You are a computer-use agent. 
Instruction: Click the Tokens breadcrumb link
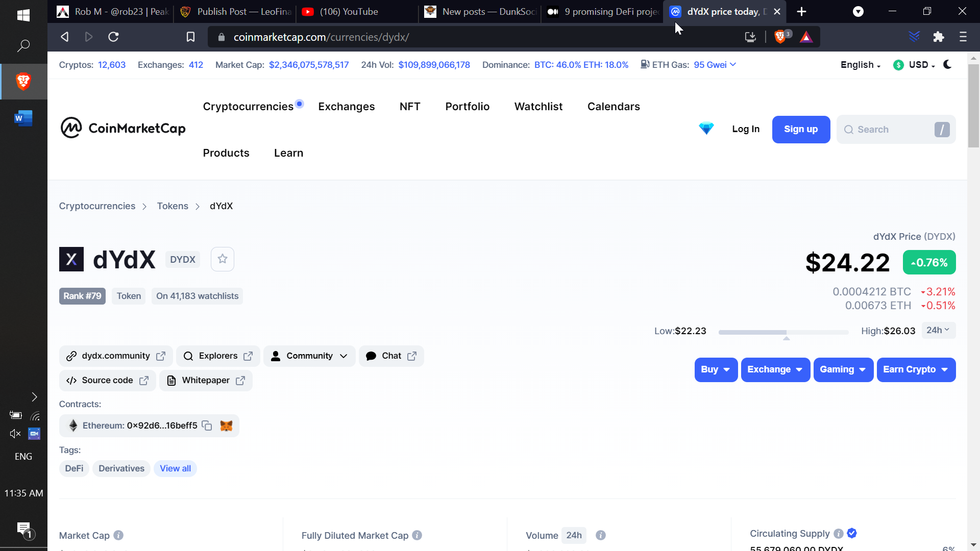[173, 206]
